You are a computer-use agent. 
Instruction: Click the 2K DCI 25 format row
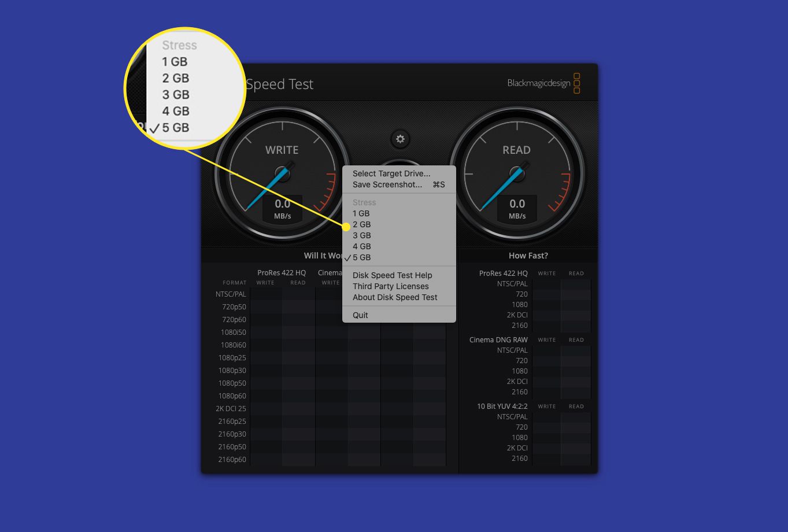231,408
